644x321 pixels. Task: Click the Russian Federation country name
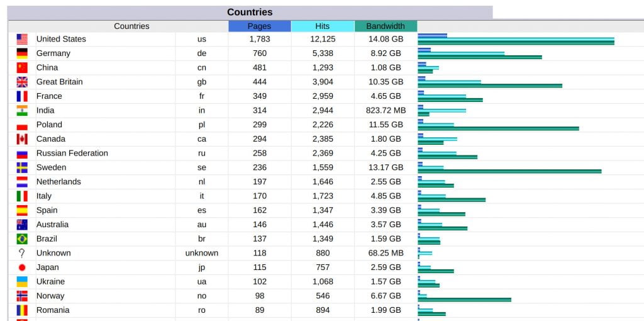click(72, 153)
